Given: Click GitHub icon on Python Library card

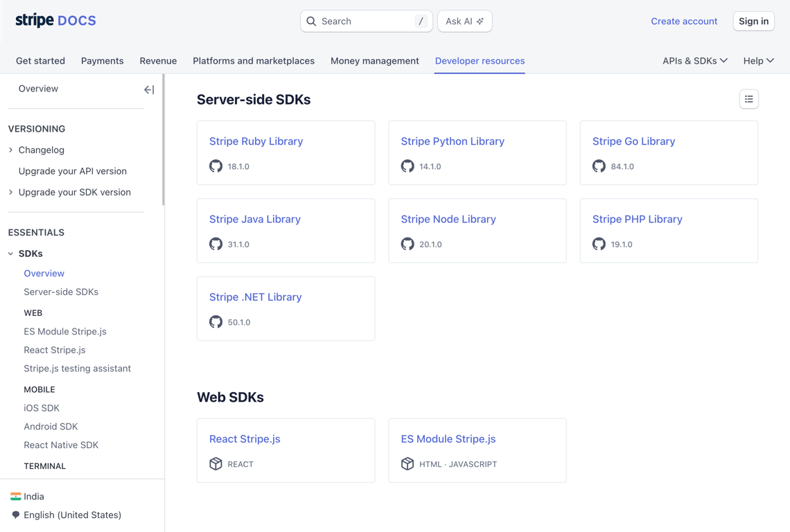Looking at the screenshot, I should [407, 166].
